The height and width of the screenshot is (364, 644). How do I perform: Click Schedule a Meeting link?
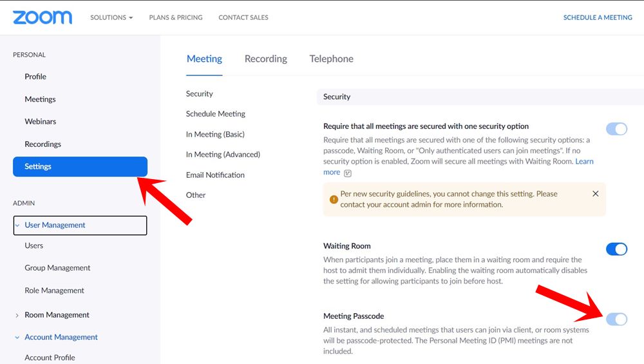[x=598, y=17]
